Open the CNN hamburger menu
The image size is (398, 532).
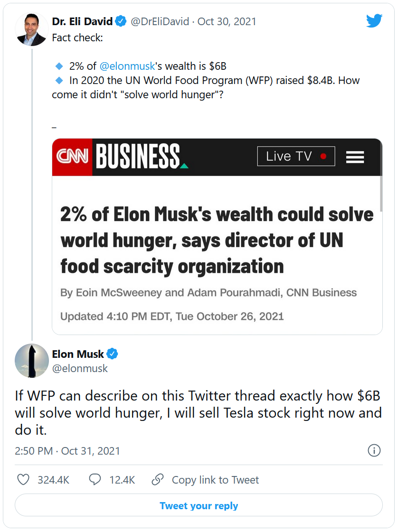[x=355, y=157]
